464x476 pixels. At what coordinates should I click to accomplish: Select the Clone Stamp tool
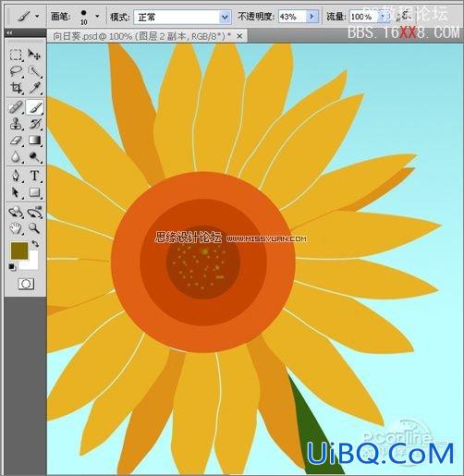16,124
